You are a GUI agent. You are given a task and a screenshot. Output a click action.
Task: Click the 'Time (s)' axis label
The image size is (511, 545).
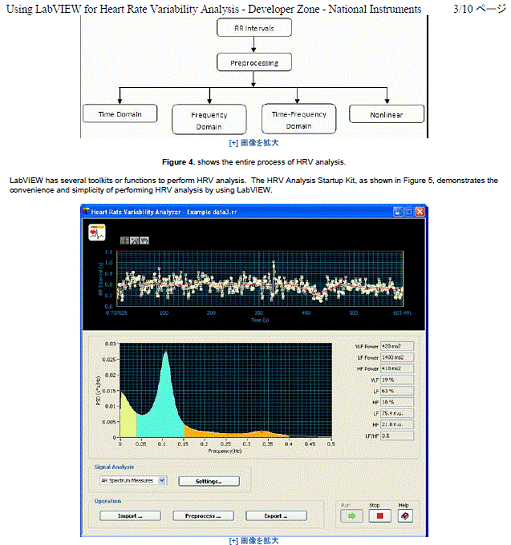(260, 320)
